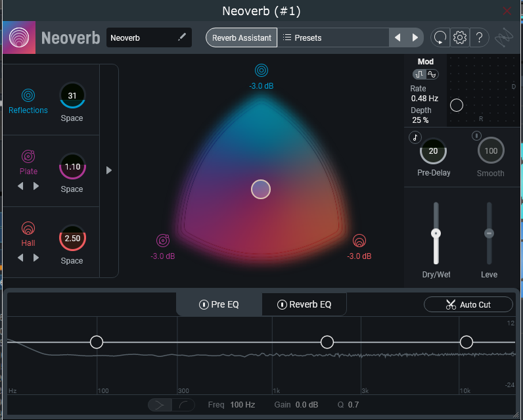Click the Neoverb logo icon
523x420 pixels.
point(19,37)
